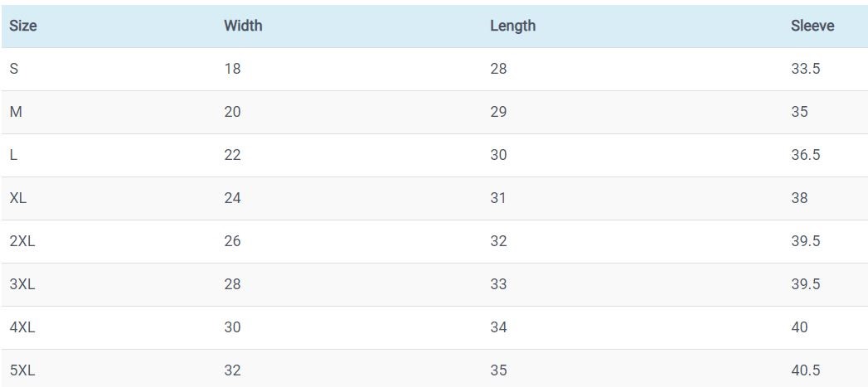The width and height of the screenshot is (868, 387).
Task: Click sleeve value 36.5 for size L
Action: 806,155
